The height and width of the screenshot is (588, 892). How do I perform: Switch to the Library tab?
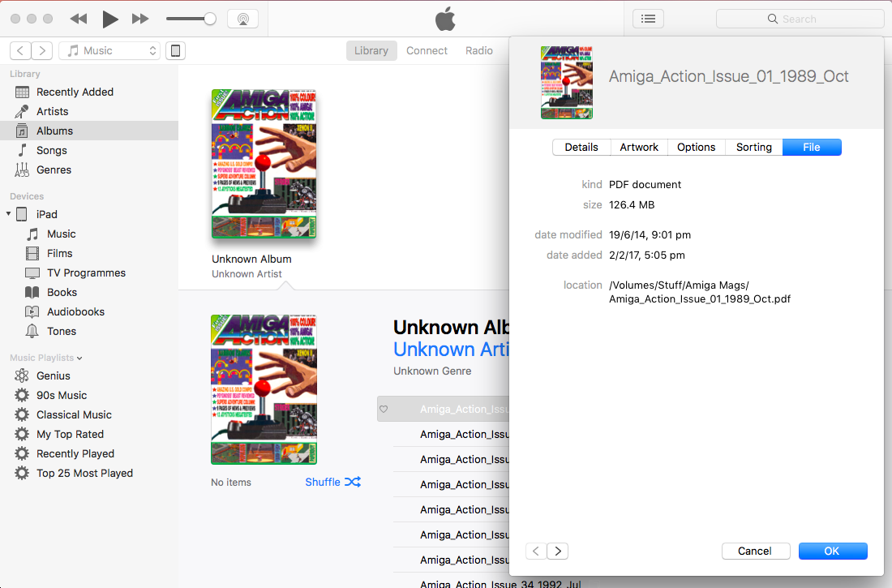[x=371, y=50]
